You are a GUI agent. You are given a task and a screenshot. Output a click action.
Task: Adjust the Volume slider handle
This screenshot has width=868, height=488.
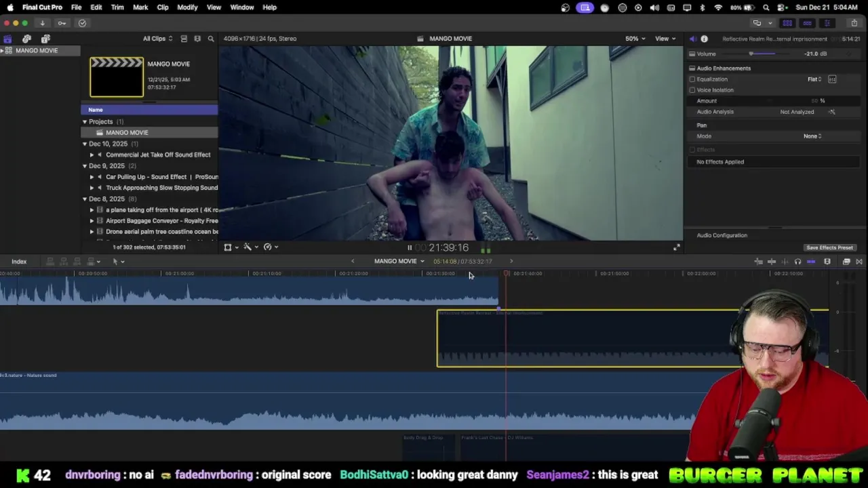(751, 54)
